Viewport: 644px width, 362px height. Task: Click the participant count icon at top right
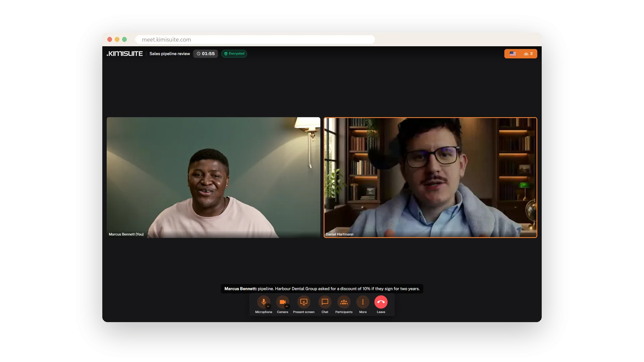click(x=528, y=54)
